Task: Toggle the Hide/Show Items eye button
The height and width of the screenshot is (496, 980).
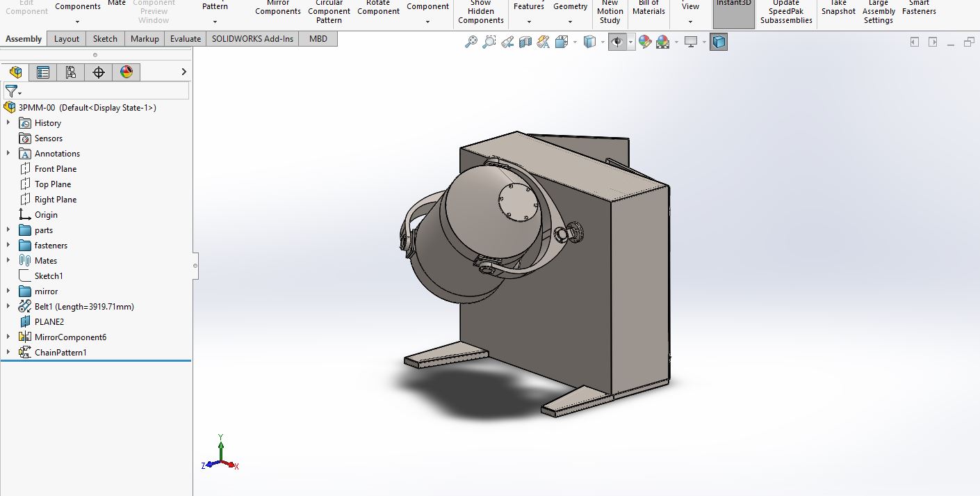Action: tap(616, 42)
